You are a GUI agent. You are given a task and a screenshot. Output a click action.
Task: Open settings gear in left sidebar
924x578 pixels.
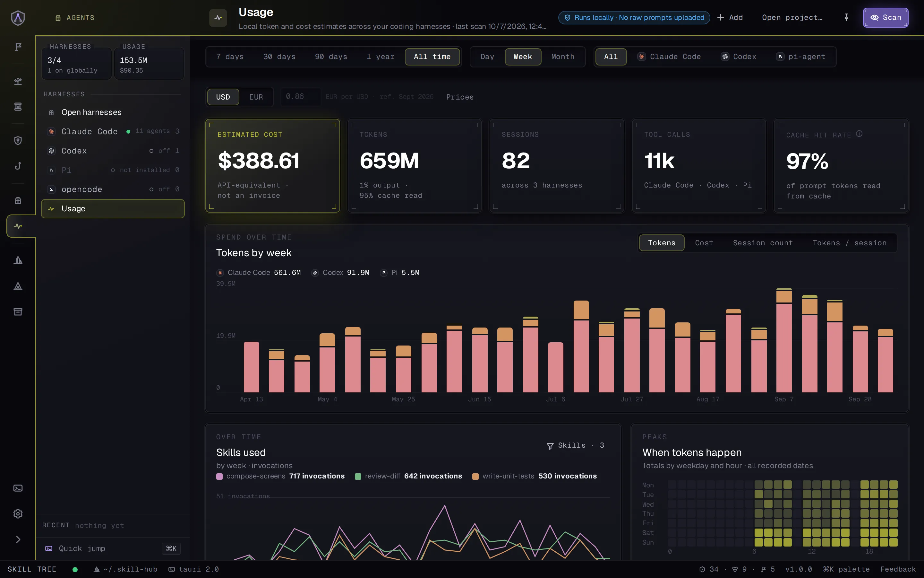tap(18, 513)
